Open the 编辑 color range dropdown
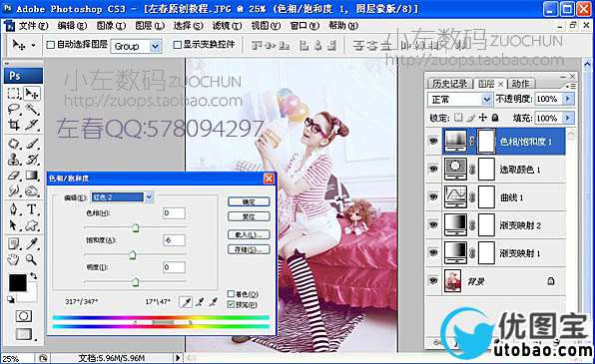 coord(149,196)
